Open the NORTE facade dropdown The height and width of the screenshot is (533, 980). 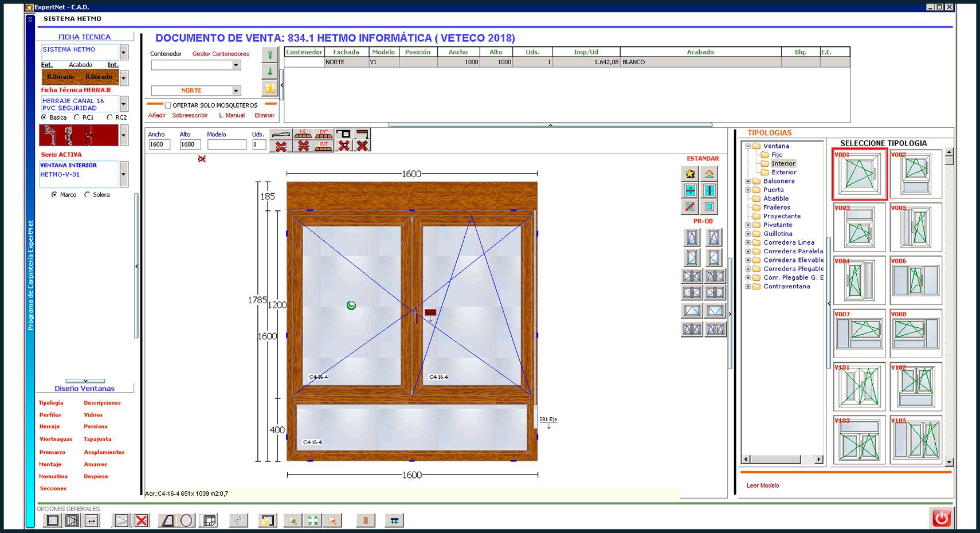pyautogui.click(x=236, y=91)
